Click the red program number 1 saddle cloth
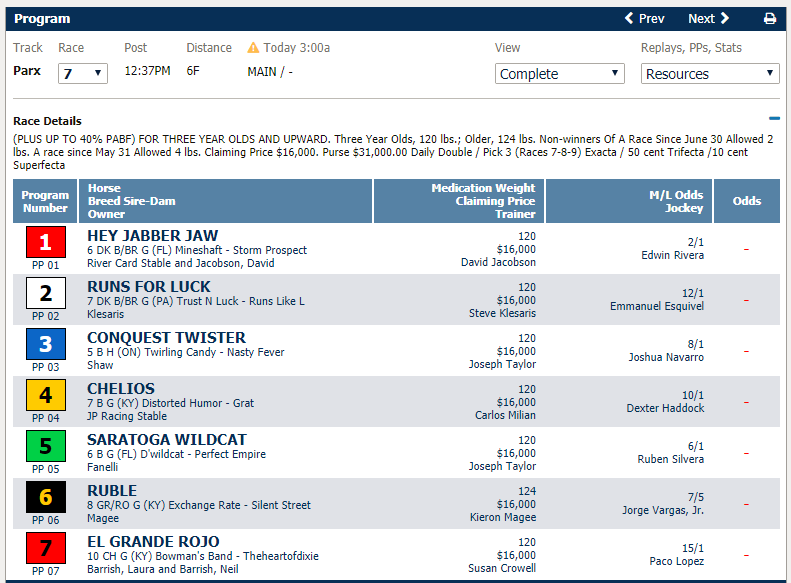791x583 pixels. (x=46, y=242)
